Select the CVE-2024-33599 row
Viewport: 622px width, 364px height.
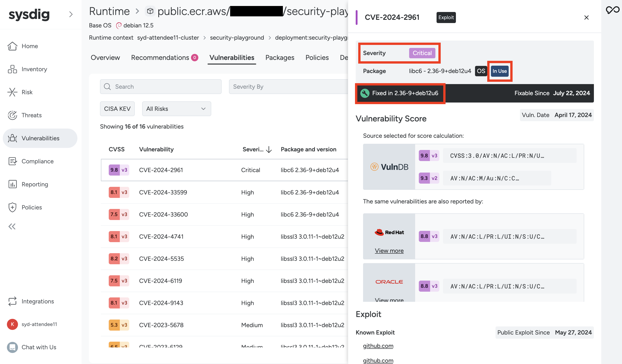pos(224,192)
